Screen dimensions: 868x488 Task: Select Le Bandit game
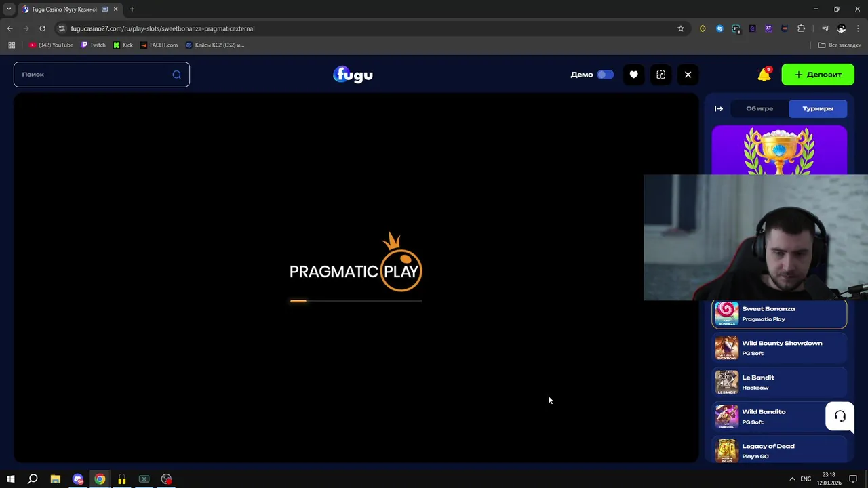[779, 382]
